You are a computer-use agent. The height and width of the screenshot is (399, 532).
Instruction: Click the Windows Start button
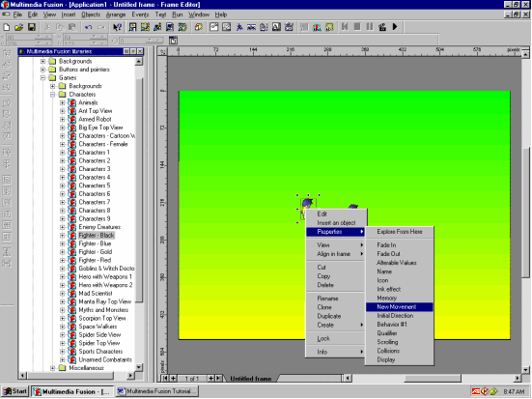[15, 391]
